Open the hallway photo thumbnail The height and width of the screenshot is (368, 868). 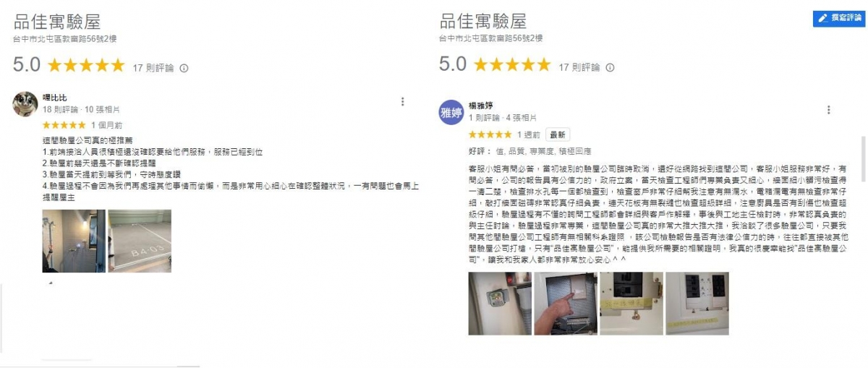tap(74, 241)
